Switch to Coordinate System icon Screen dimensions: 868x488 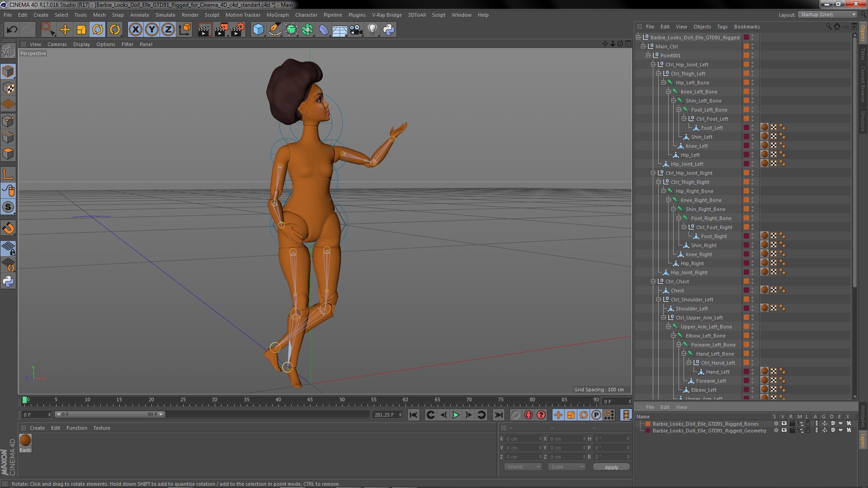click(x=184, y=30)
